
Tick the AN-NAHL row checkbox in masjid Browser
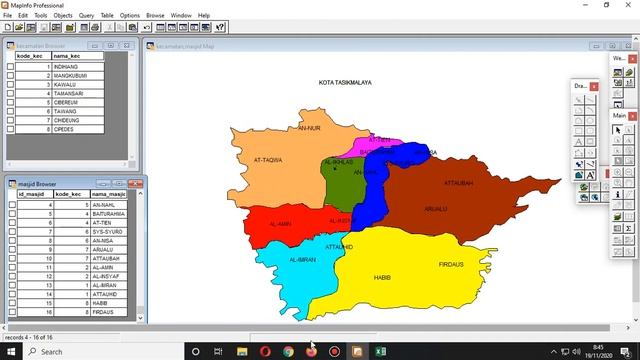pyautogui.click(x=12, y=205)
